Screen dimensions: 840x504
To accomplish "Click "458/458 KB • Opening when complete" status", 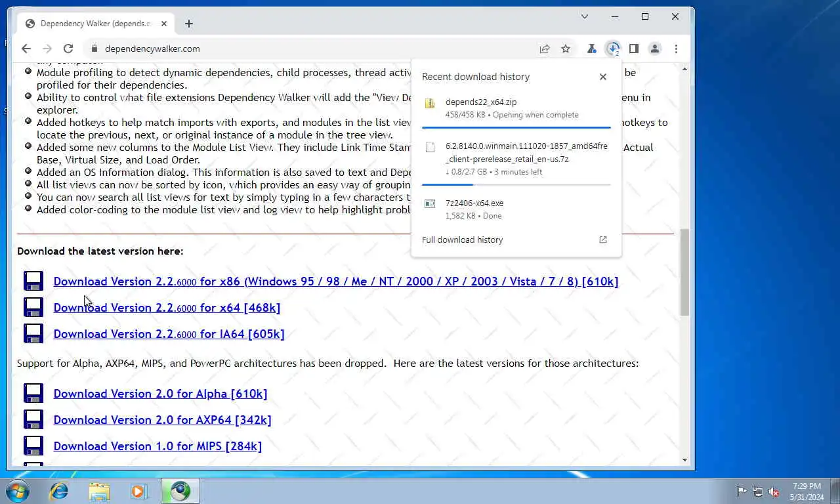I will 512,115.
